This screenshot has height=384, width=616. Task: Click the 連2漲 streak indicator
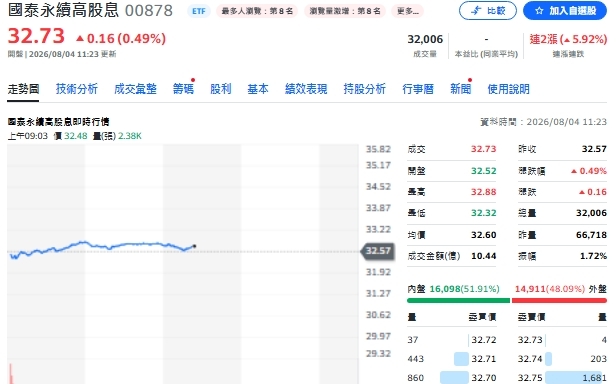click(x=568, y=39)
